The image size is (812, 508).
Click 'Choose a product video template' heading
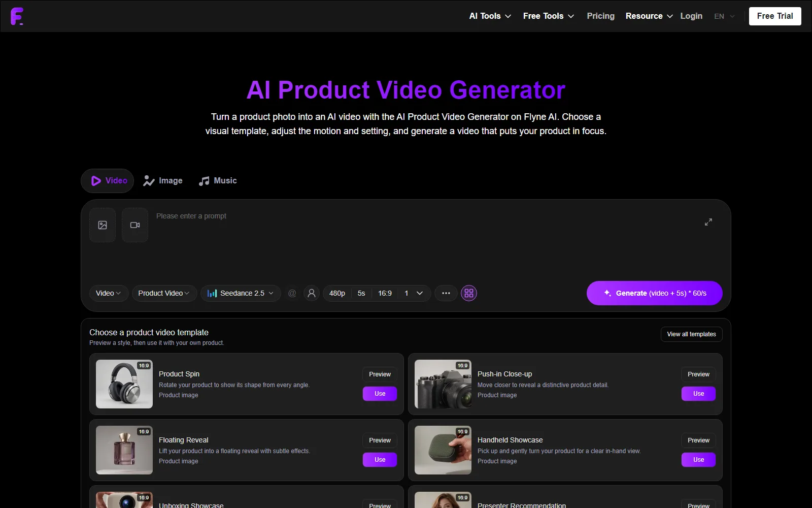tap(149, 332)
